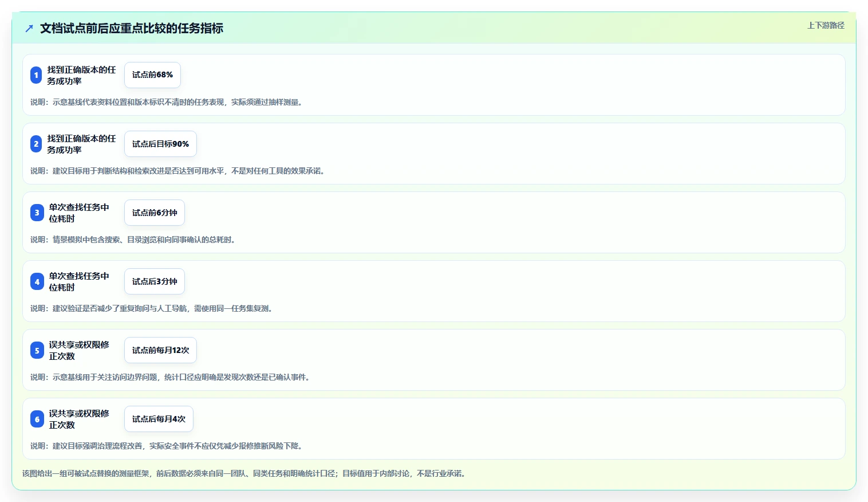This screenshot has width=868, height=502.
Task: Click the note beginning 示意基线代表资料位置
Action: click(167, 102)
